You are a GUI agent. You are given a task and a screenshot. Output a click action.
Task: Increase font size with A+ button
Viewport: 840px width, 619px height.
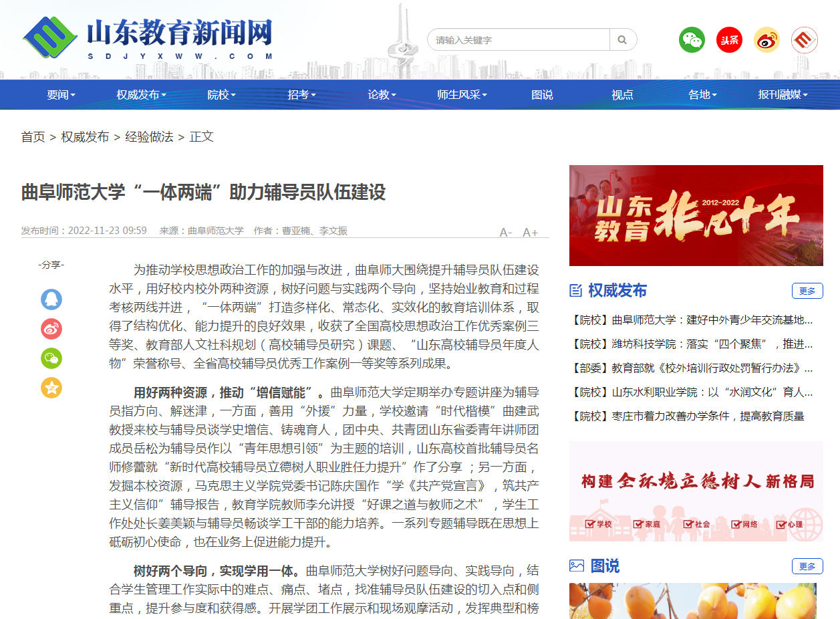[530, 232]
